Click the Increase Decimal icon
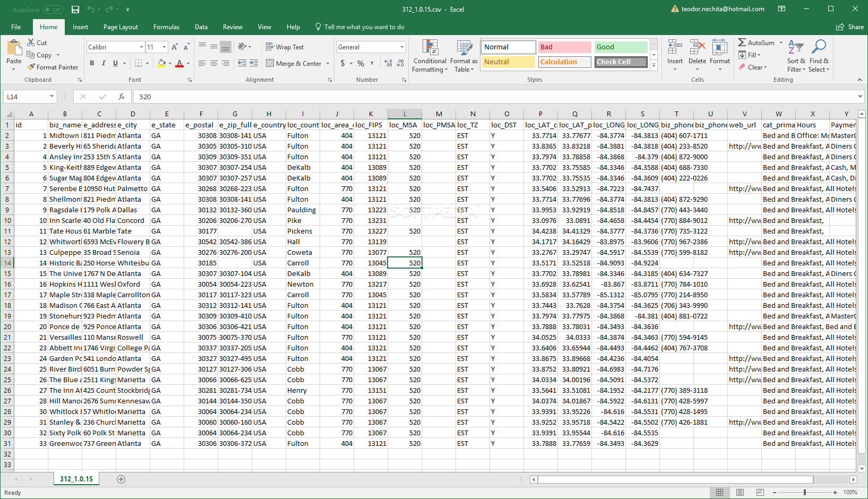Screen dimensions: 868x499 click(388, 63)
